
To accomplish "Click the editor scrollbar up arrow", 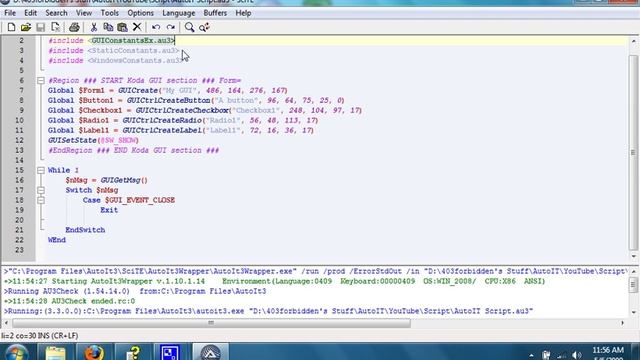I will coord(633,41).
